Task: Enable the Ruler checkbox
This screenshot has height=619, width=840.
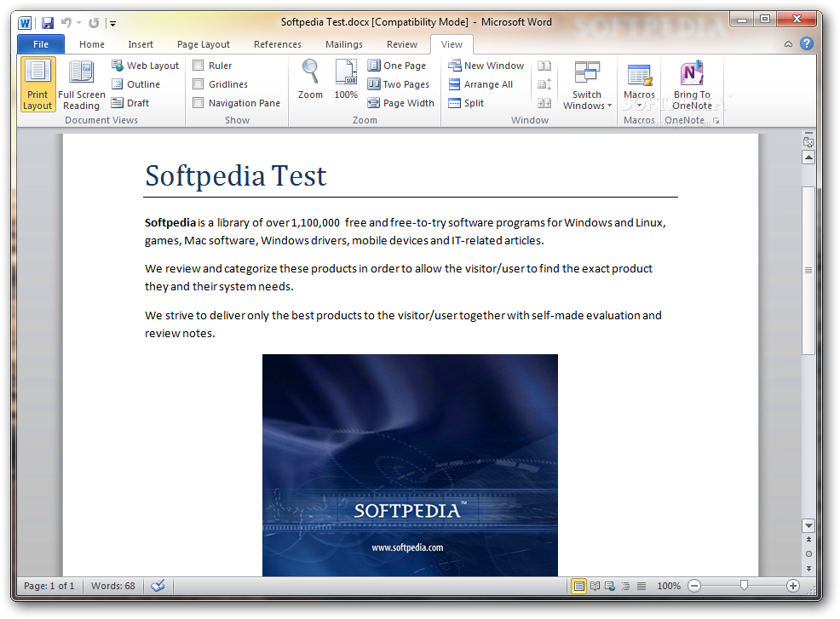Action: click(x=198, y=66)
